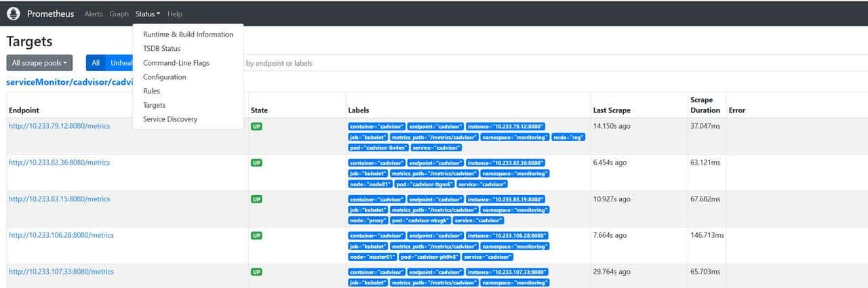Click label pod="cadvisor-nkxgk"

pyautogui.click(x=419, y=221)
